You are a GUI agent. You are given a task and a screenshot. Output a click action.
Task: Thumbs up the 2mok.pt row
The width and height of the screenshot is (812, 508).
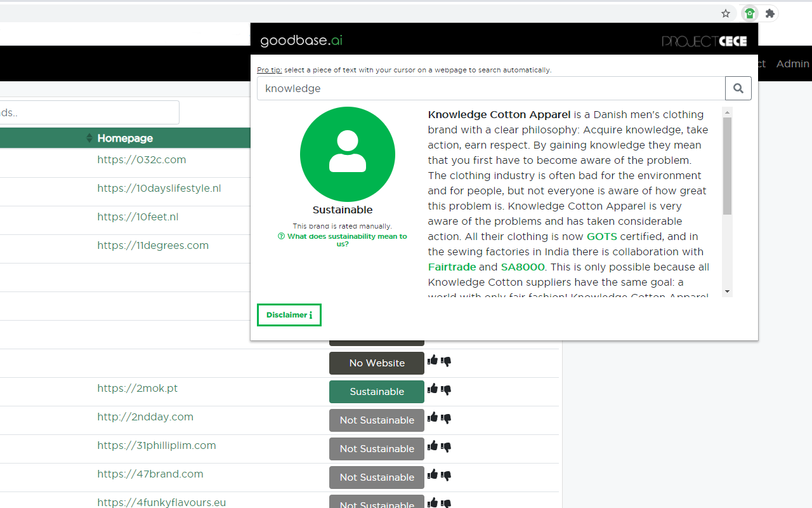[x=433, y=389]
